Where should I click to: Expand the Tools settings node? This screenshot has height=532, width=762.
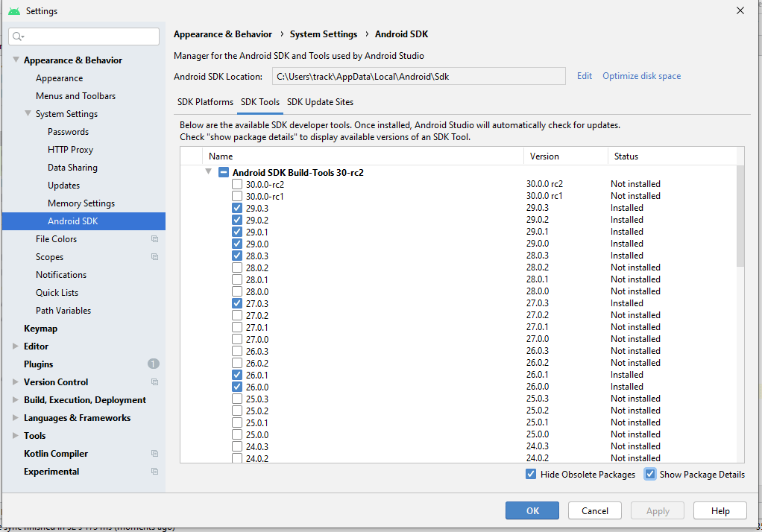pyautogui.click(x=16, y=436)
